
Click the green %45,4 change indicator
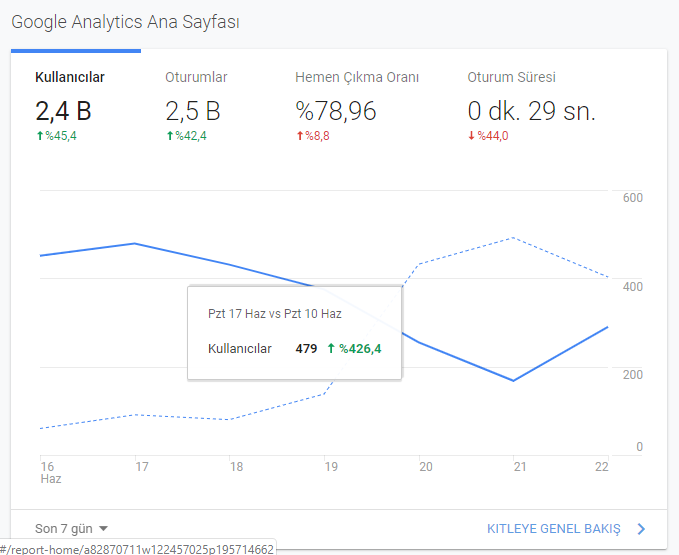[57, 136]
